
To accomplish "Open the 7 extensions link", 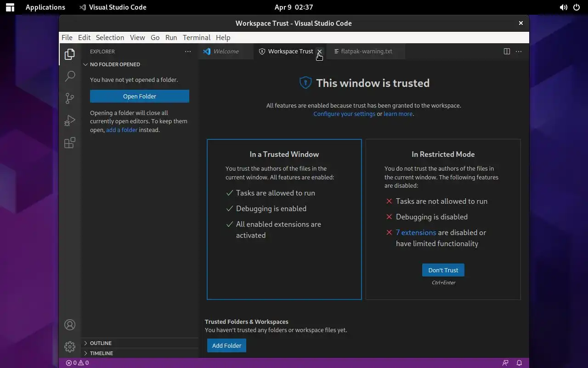I will point(416,233).
